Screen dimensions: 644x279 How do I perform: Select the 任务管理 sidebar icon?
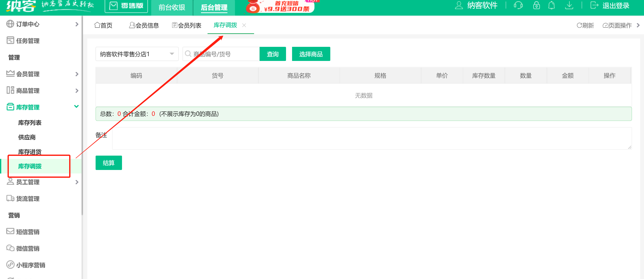coord(10,41)
